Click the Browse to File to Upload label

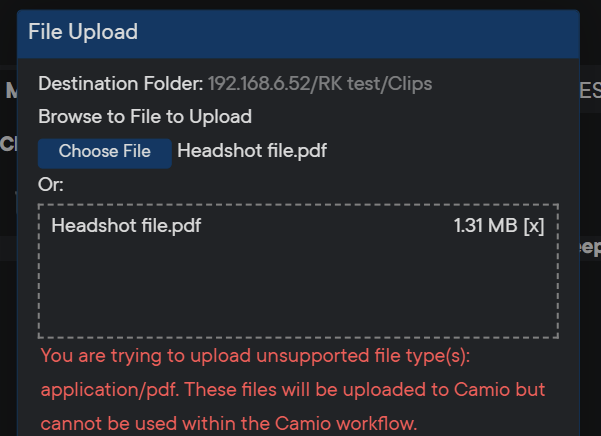coord(145,117)
